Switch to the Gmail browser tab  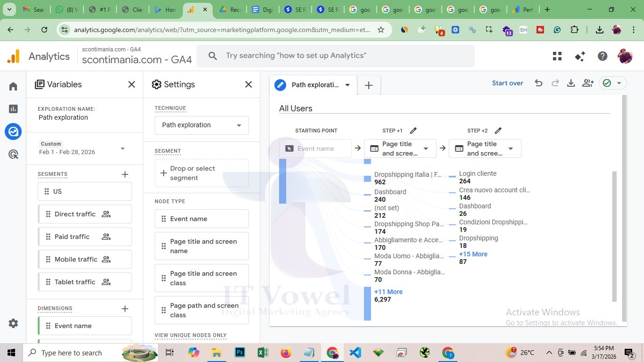point(33,9)
